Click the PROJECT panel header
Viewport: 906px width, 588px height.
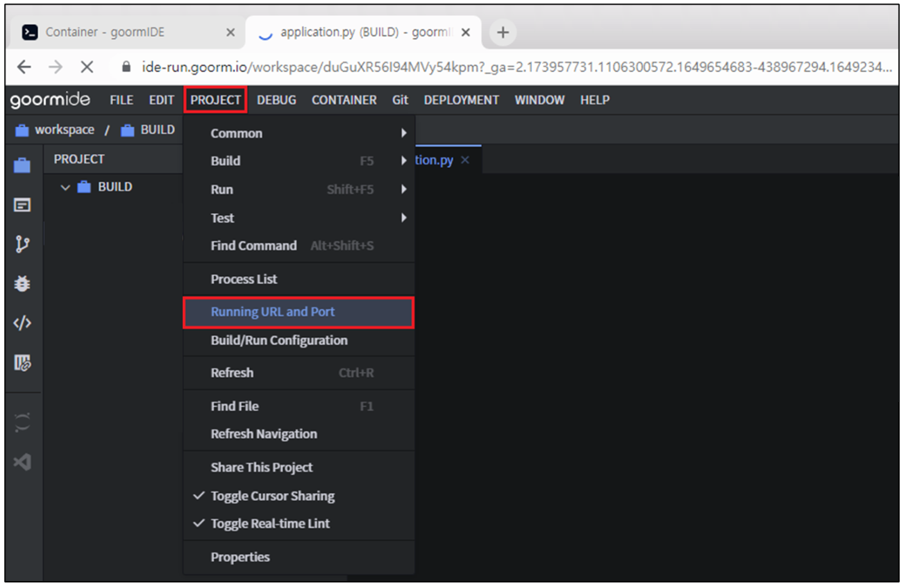click(79, 159)
